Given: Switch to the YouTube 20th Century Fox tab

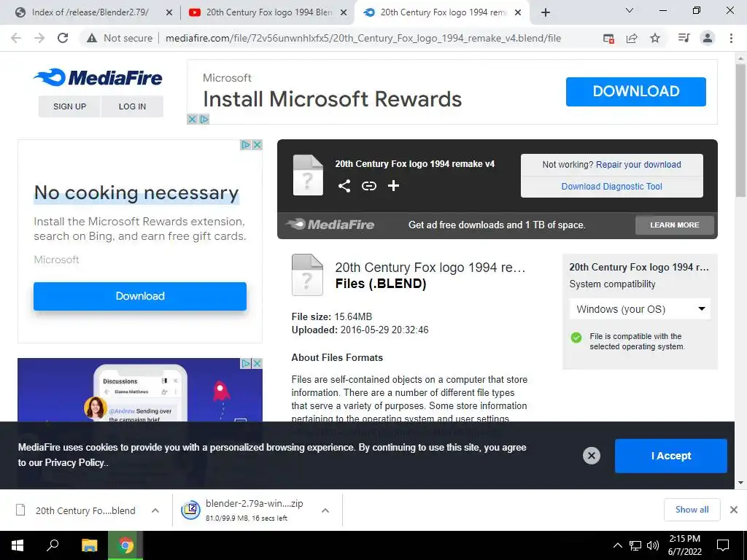Looking at the screenshot, I should point(269,12).
